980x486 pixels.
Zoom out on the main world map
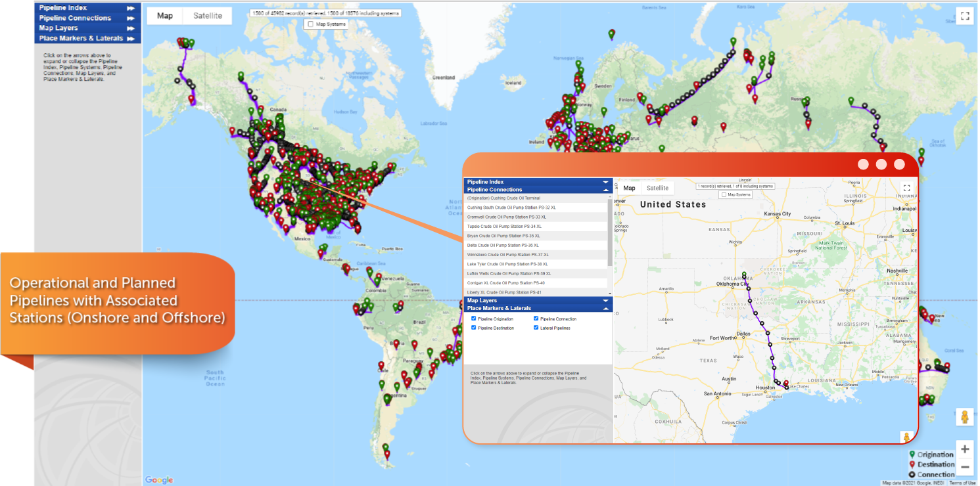[x=964, y=467]
